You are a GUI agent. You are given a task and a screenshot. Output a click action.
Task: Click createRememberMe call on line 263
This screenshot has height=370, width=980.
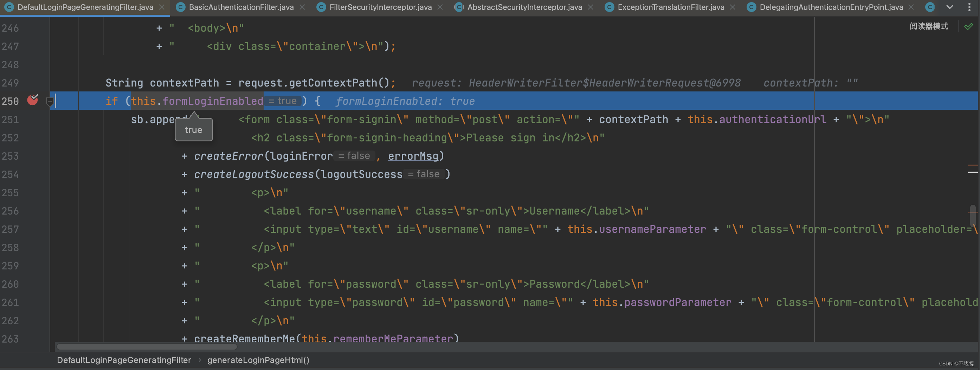pyautogui.click(x=245, y=338)
